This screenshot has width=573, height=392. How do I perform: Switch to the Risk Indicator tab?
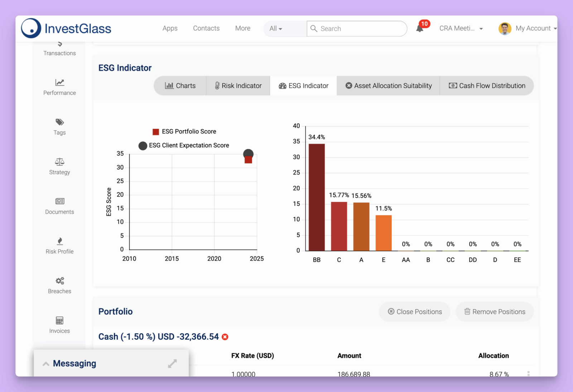[238, 86]
